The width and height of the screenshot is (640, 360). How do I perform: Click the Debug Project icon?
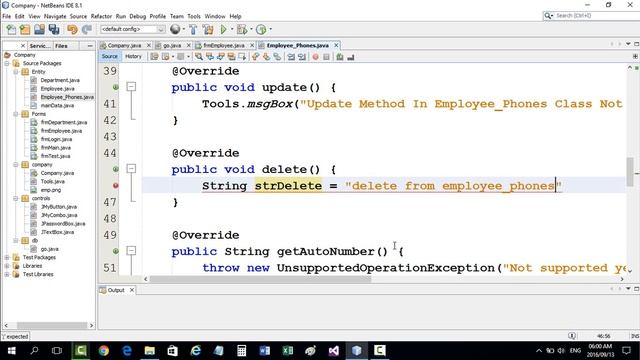242,29
